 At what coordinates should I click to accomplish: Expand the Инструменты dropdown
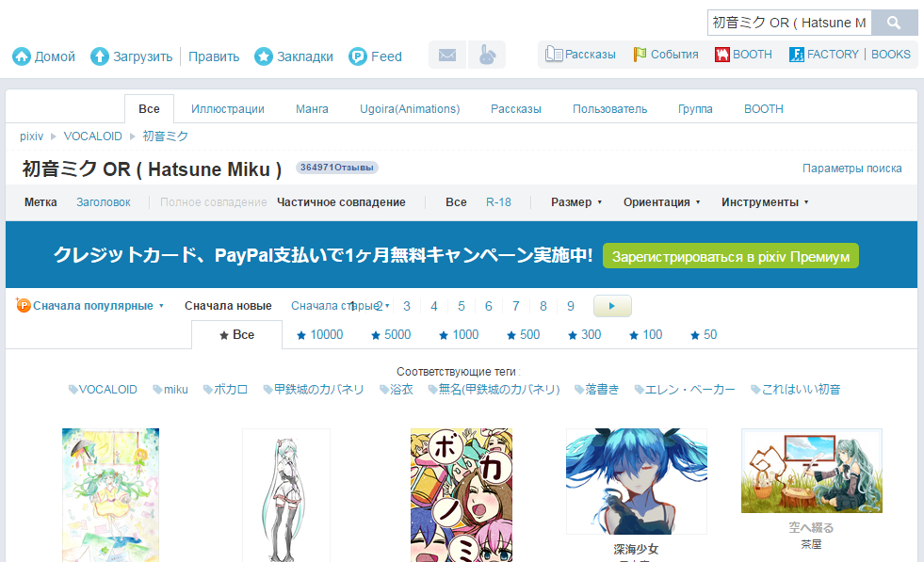point(765,202)
